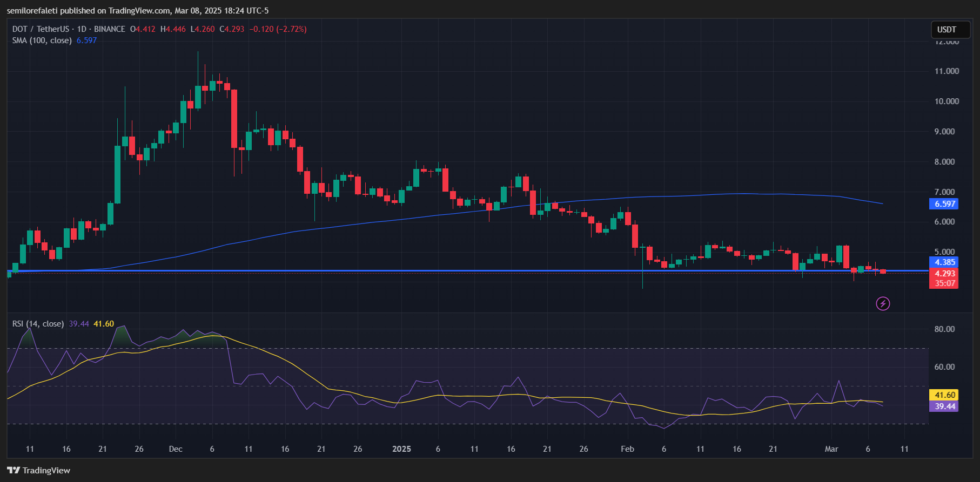The height and width of the screenshot is (482, 980).
Task: Click SMA value 6.597 in the legend
Action: pos(86,40)
